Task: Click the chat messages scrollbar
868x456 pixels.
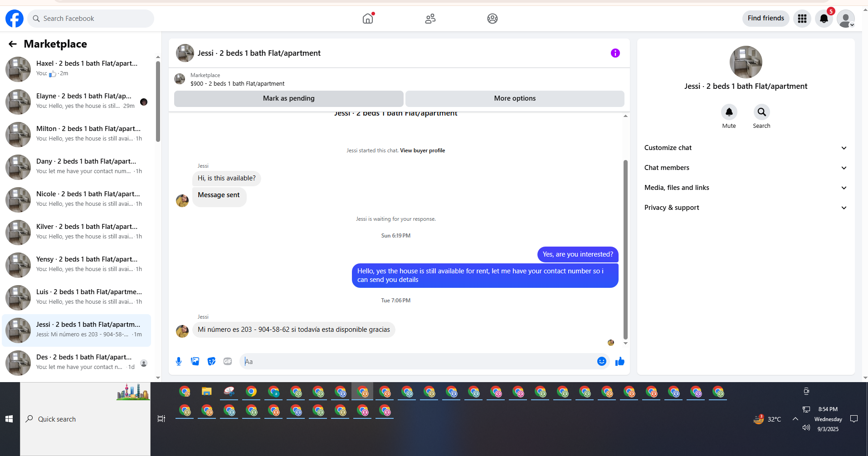Action: (625, 249)
